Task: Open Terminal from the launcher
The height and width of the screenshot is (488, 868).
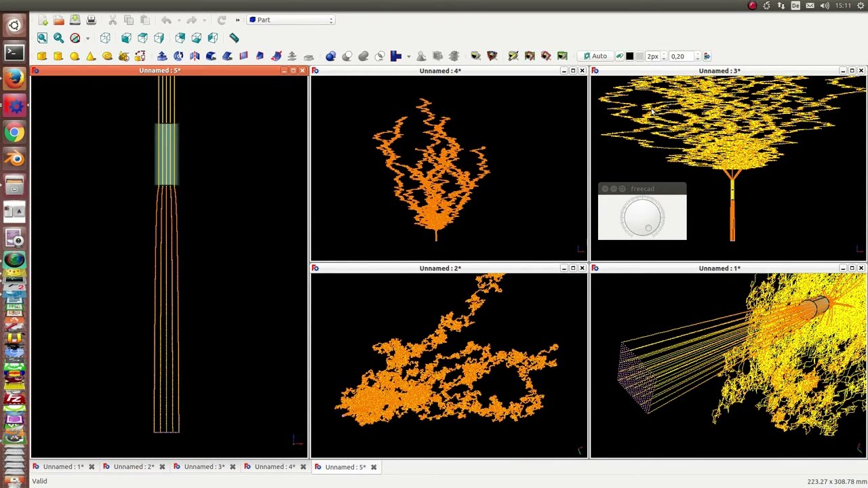Action: [14, 52]
